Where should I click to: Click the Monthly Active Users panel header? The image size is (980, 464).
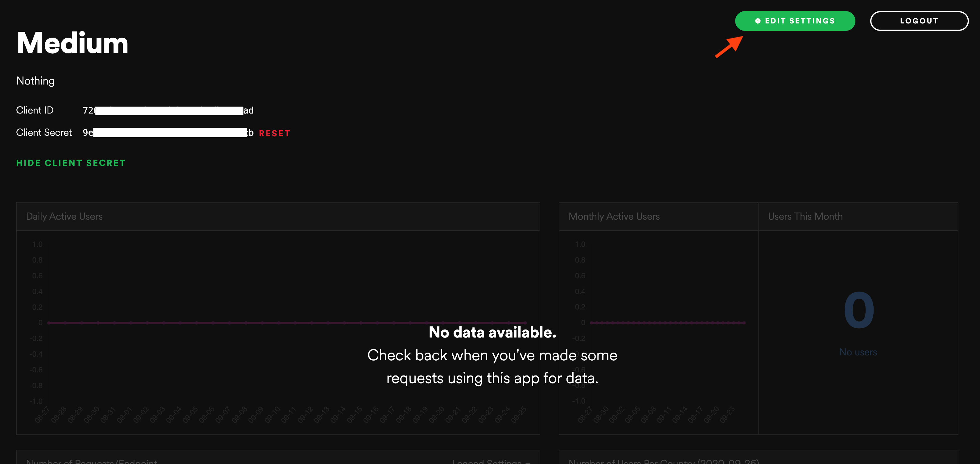[614, 216]
